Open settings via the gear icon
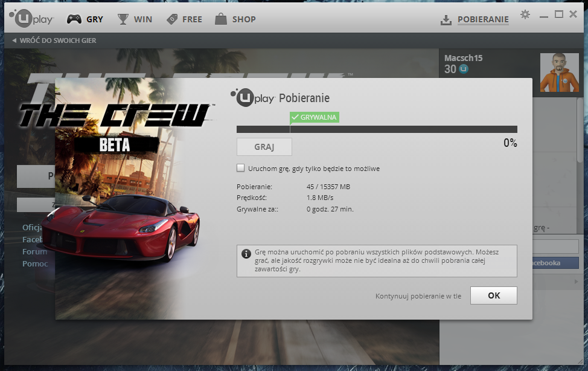The image size is (588, 371). coord(525,15)
